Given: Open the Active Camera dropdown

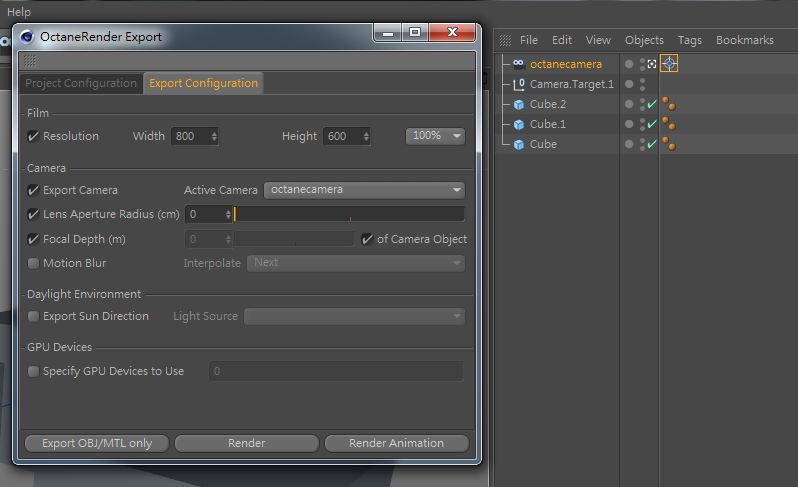Looking at the screenshot, I should point(364,190).
